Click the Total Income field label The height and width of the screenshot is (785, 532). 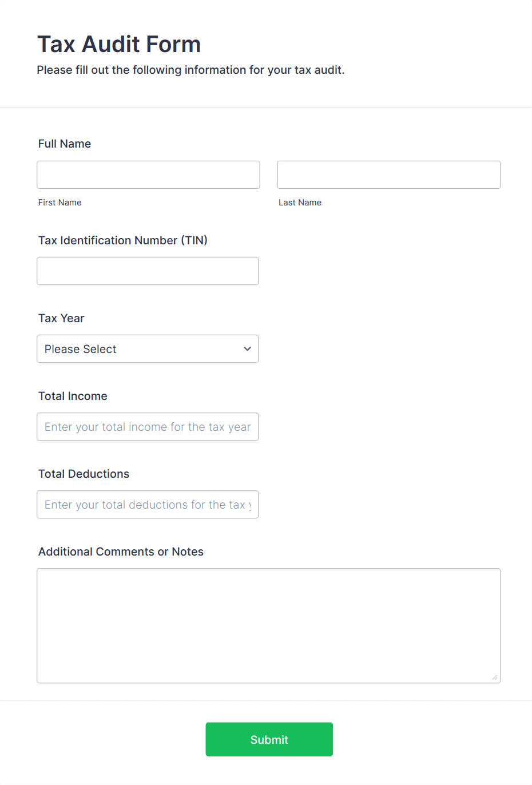coord(73,396)
